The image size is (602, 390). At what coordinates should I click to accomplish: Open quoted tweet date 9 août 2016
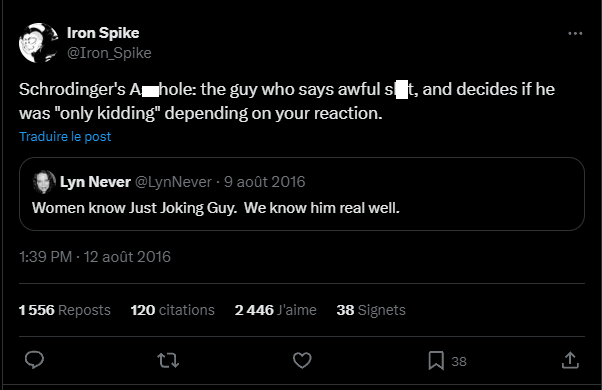(265, 182)
